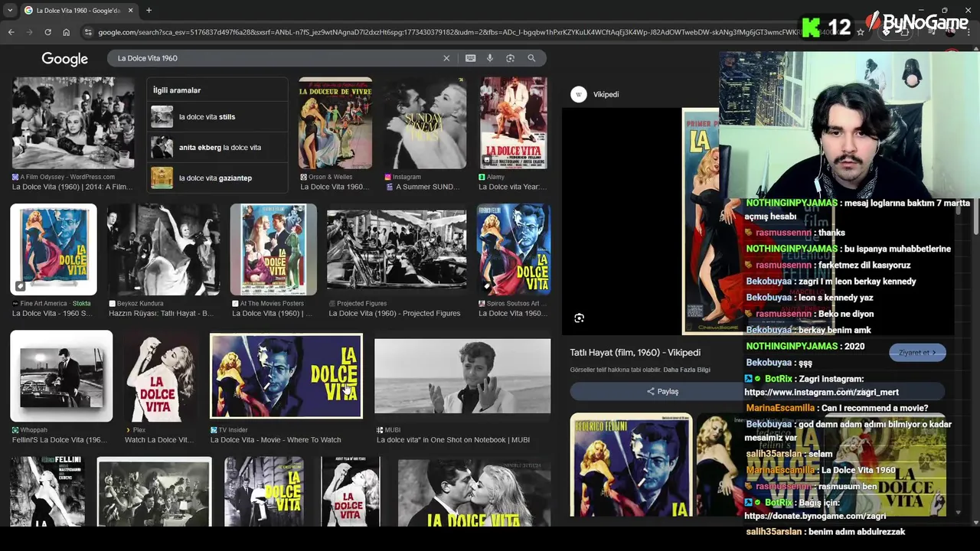Reload the Google search page

click(47, 32)
